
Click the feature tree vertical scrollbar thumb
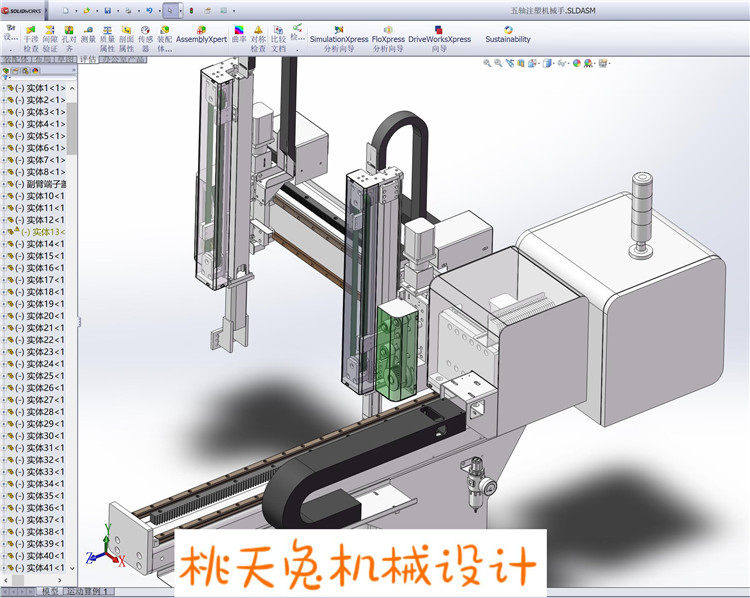tap(72, 128)
